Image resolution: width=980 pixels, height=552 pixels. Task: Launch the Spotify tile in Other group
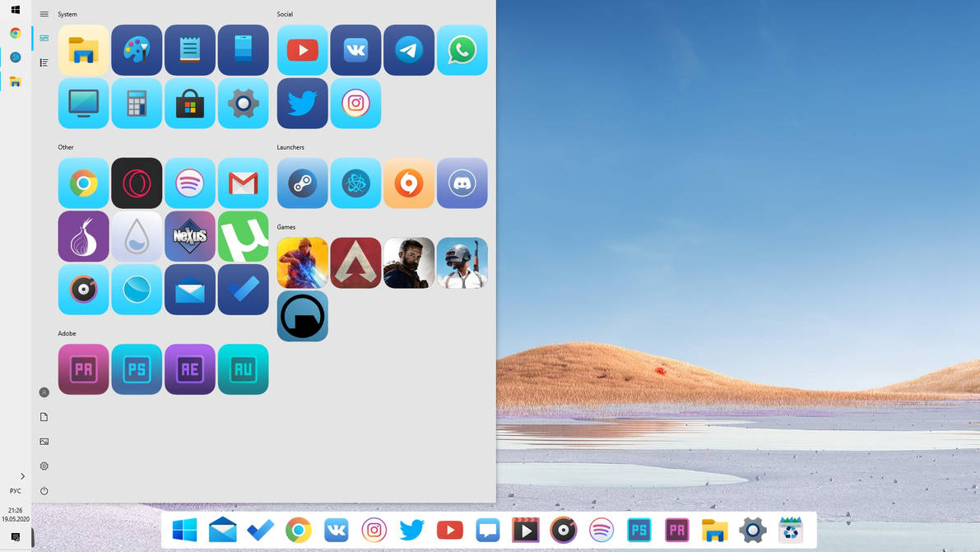pos(190,183)
